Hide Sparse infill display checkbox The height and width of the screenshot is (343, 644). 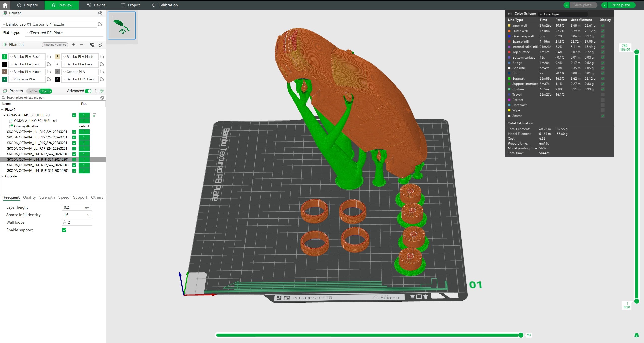[x=602, y=42]
